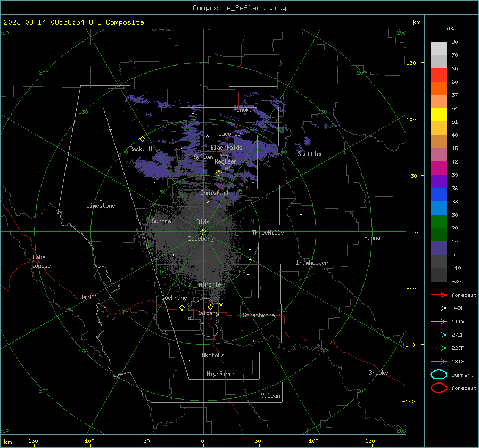Click the 'Calgary' city label
This screenshot has height=448, width=479.
click(208, 313)
